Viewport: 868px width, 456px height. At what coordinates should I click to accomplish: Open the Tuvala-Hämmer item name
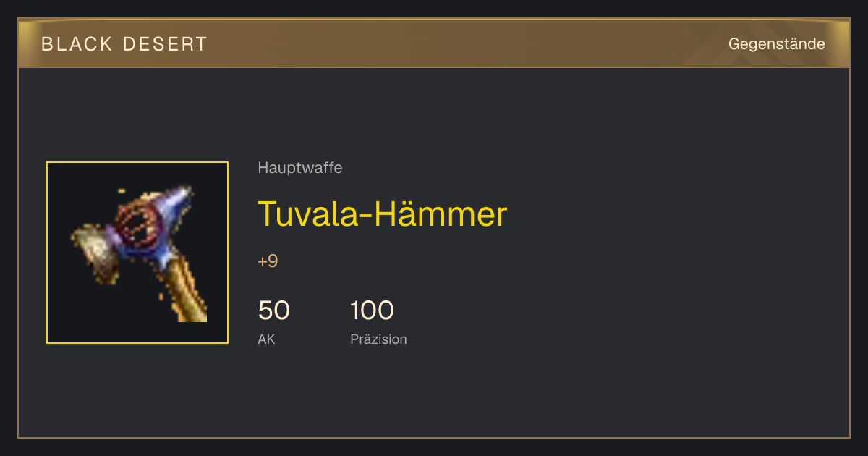382,214
